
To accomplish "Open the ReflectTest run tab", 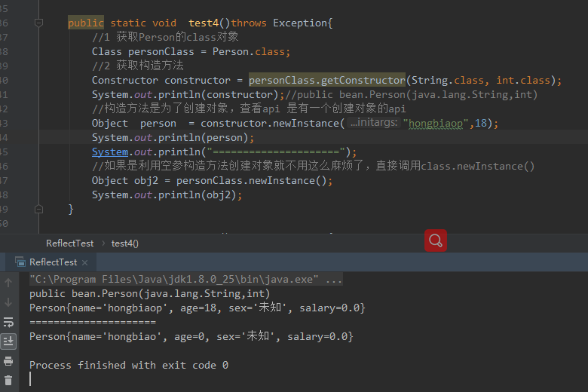I will coord(53,262).
